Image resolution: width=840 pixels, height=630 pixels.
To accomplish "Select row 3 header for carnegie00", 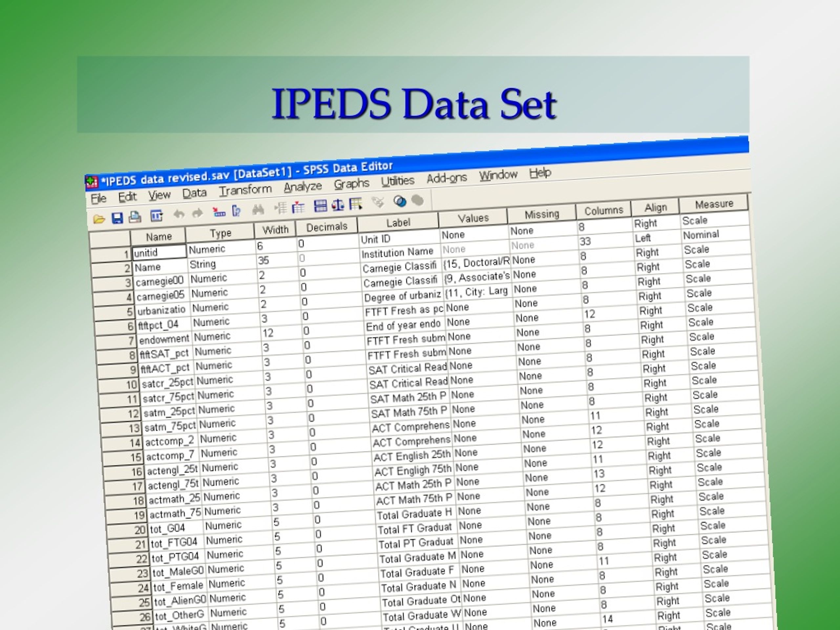I will pyautogui.click(x=113, y=284).
